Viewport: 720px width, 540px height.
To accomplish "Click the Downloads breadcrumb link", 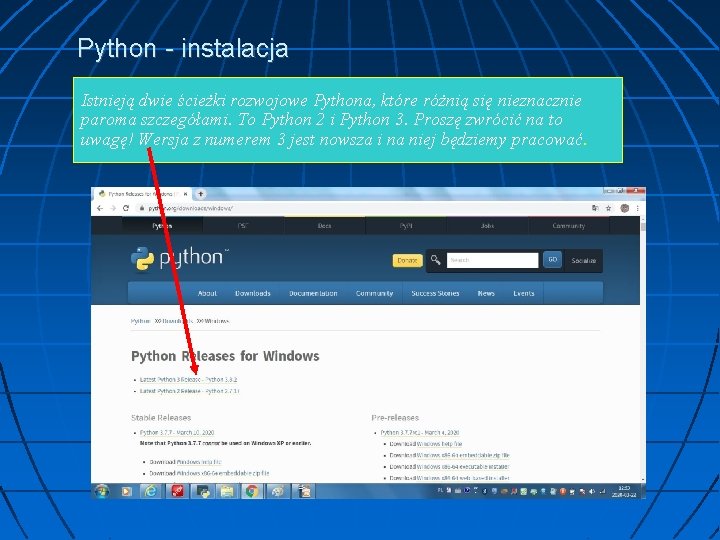I will coord(176,321).
